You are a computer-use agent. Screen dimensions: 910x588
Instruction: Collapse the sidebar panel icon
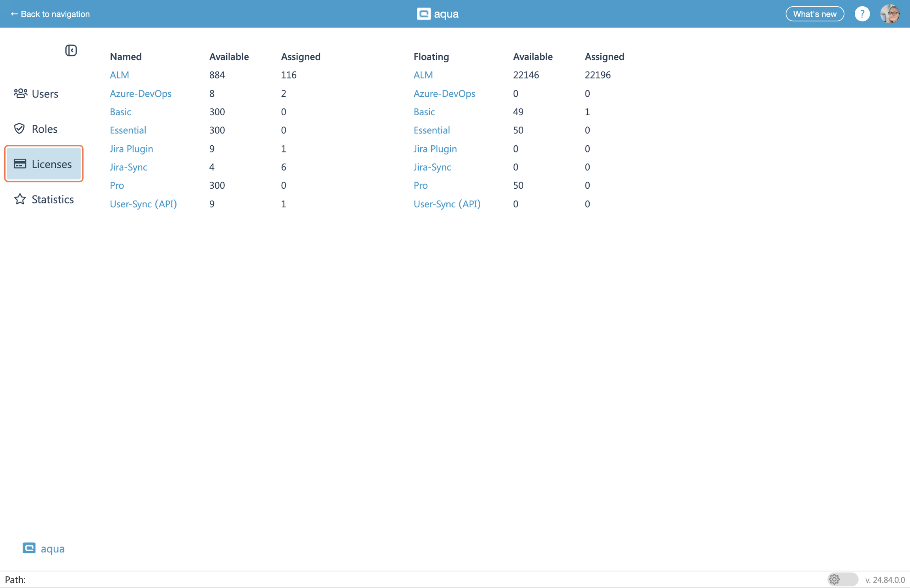click(x=71, y=50)
